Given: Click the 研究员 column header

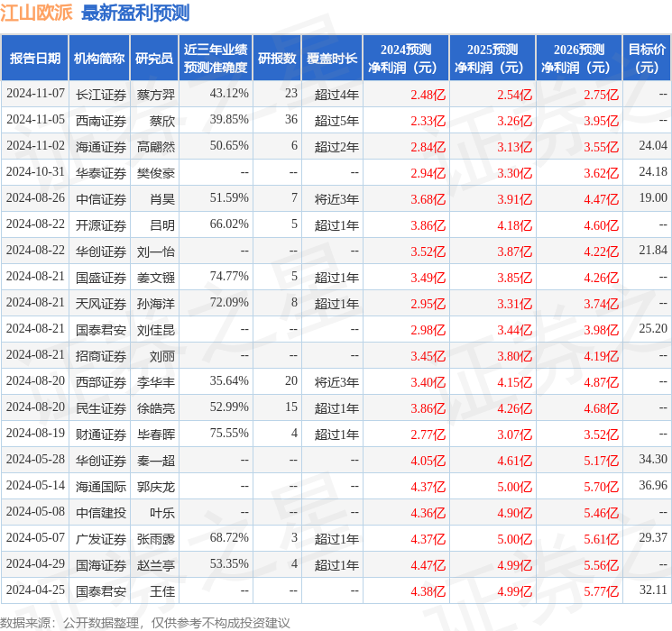Looking at the screenshot, I should 154,59.
